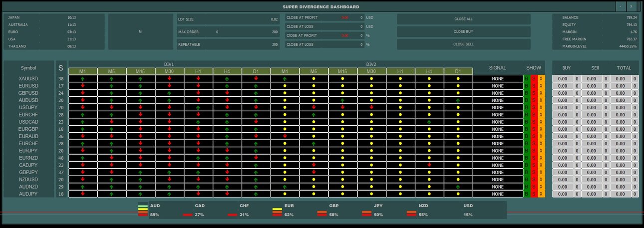
Task: Click EURNZD DIV1 H1 green up arrow
Action: pyautogui.click(x=198, y=158)
